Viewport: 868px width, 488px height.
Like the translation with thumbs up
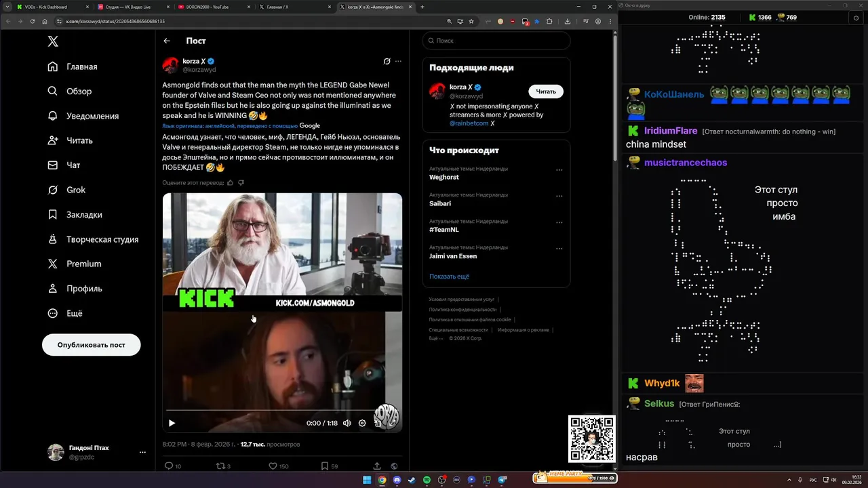[230, 182]
